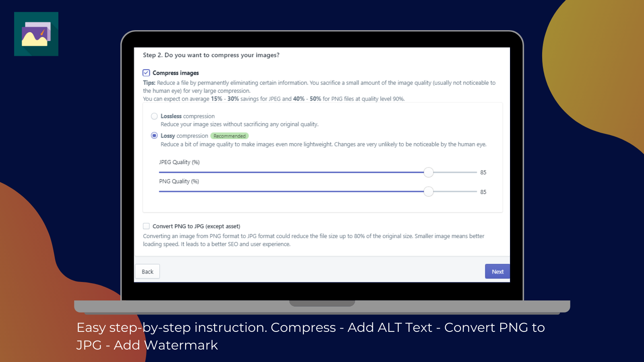Select Lossy compression

[x=154, y=136]
